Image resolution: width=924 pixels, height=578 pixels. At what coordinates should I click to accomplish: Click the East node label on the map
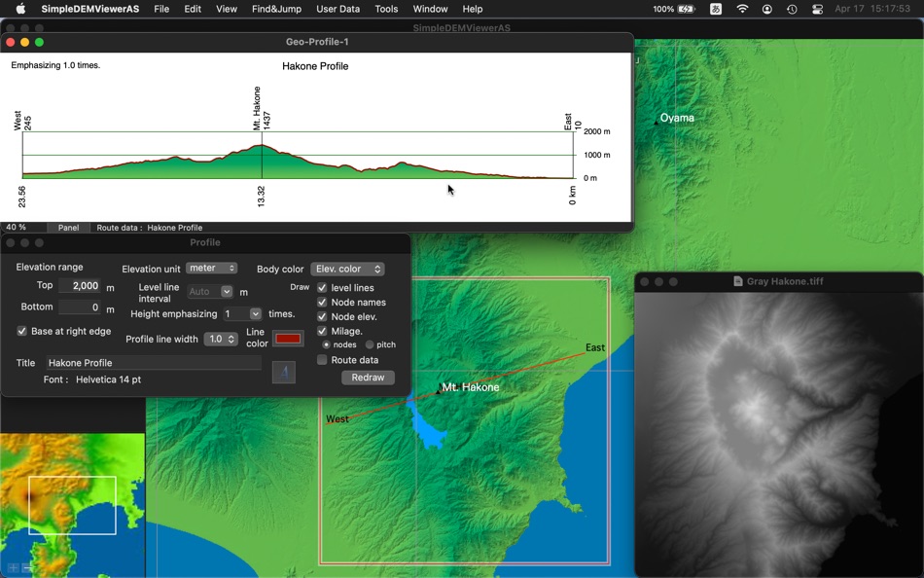[x=594, y=347]
